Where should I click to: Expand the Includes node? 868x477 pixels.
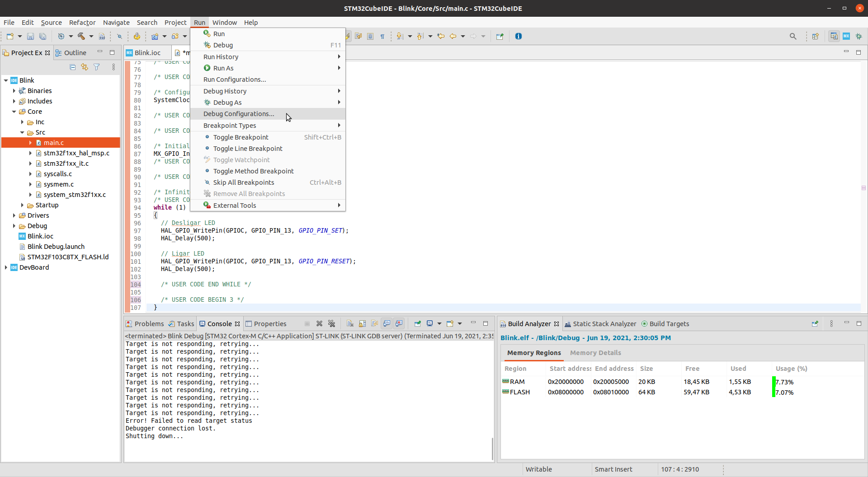(14, 101)
